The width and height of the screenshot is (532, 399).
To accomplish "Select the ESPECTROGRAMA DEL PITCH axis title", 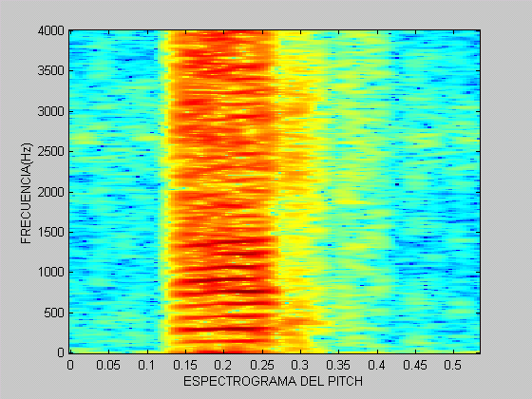I will [274, 381].
